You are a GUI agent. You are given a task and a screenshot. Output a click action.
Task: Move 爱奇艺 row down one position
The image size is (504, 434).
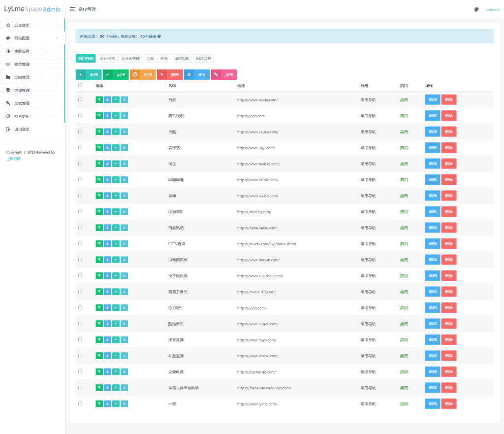[x=124, y=148]
